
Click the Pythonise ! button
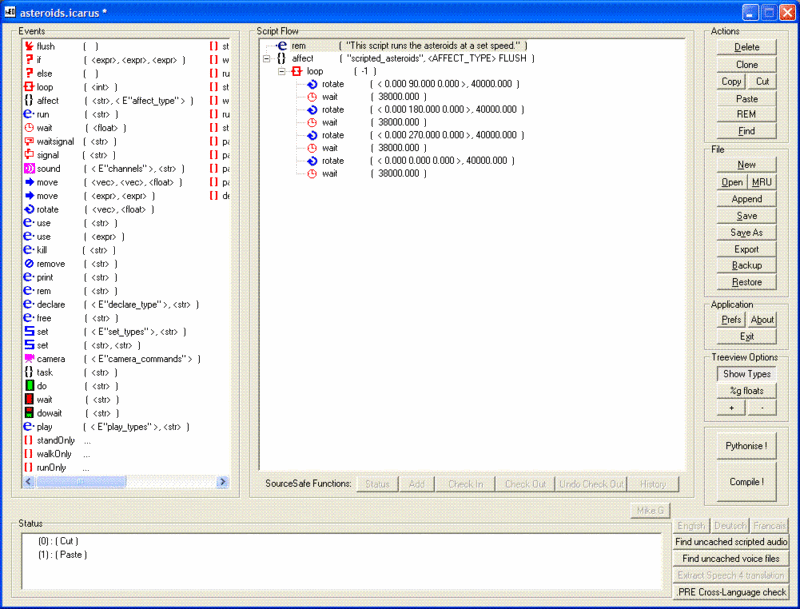[x=747, y=445]
